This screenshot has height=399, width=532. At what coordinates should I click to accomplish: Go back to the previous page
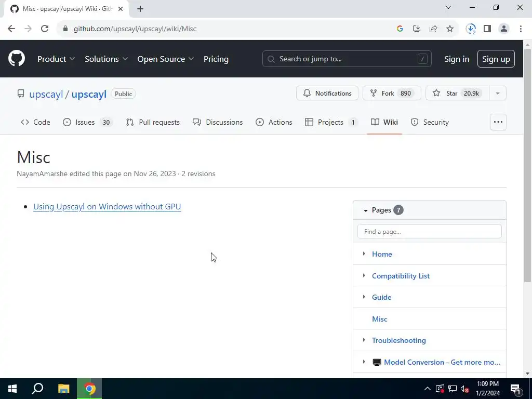[x=11, y=29]
